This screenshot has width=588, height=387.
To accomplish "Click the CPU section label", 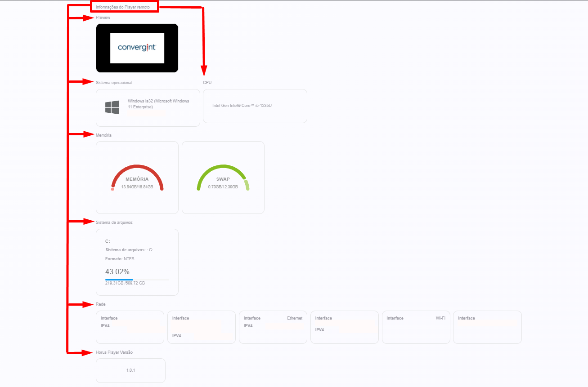I will 207,83.
